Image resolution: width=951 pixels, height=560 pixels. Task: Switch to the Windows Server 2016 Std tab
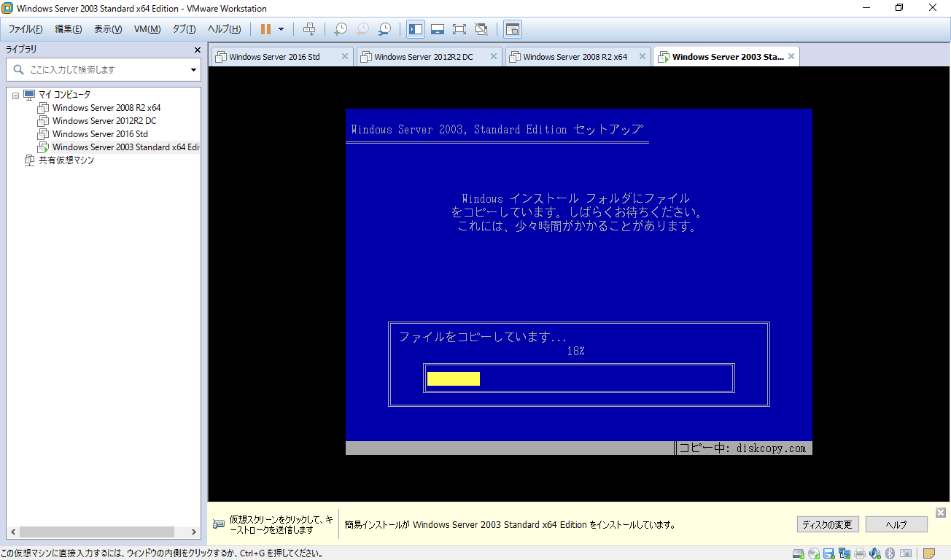coord(274,57)
